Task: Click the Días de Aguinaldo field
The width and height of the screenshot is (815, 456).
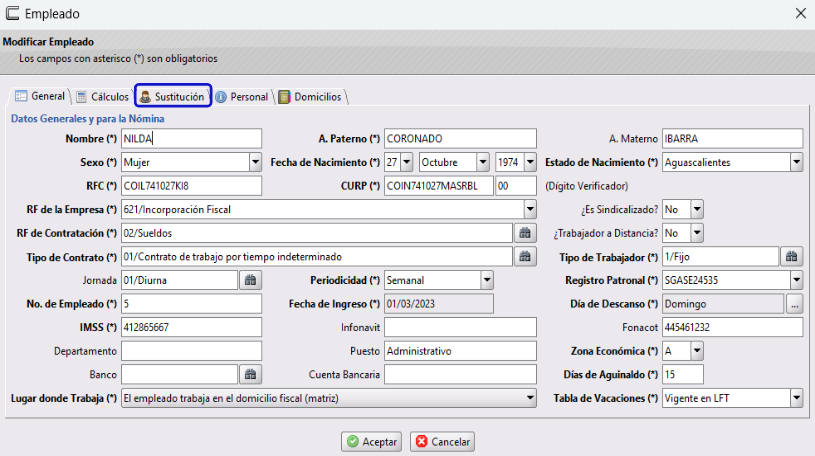Action: click(x=683, y=374)
